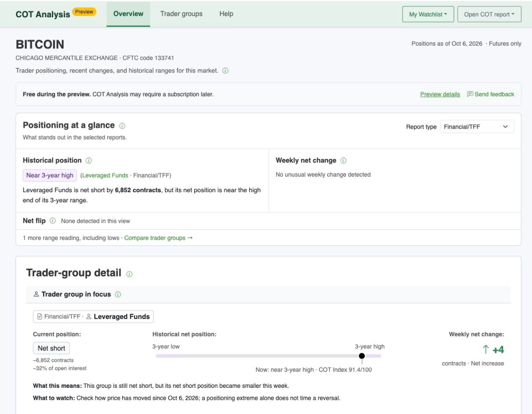Image resolution: width=532 pixels, height=414 pixels.
Task: Click the info icon beside the market description
Action: [225, 71]
